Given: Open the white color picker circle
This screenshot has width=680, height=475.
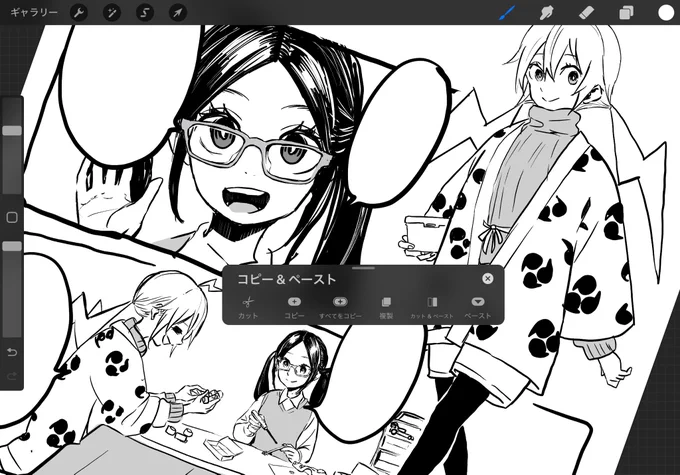Looking at the screenshot, I should click(666, 13).
